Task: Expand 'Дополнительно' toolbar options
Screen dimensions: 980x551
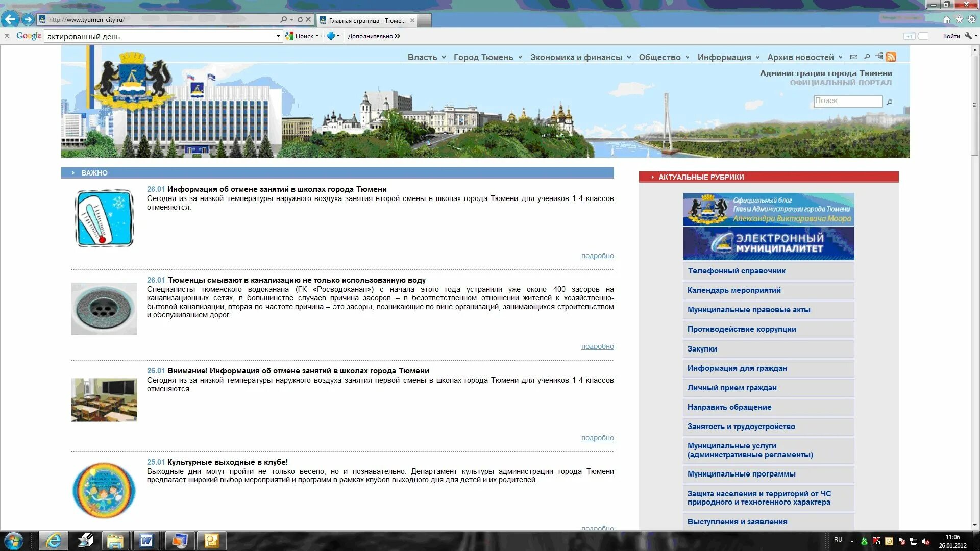Action: (x=374, y=36)
